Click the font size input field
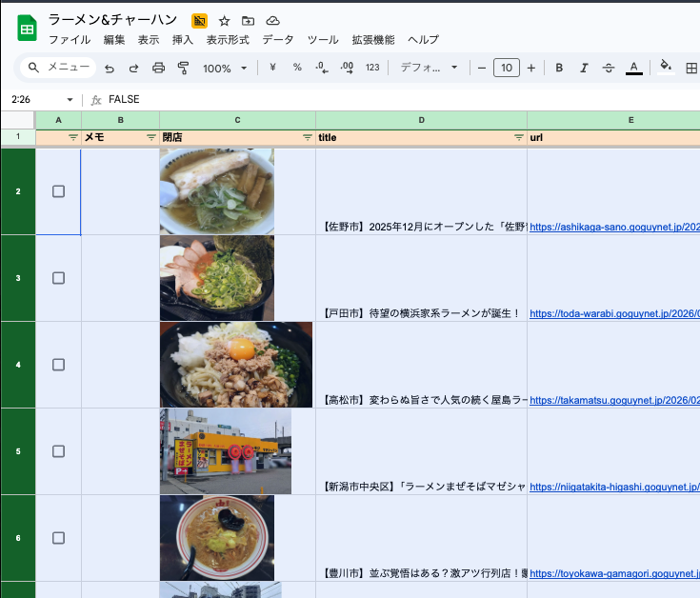This screenshot has height=598, width=700. [506, 68]
